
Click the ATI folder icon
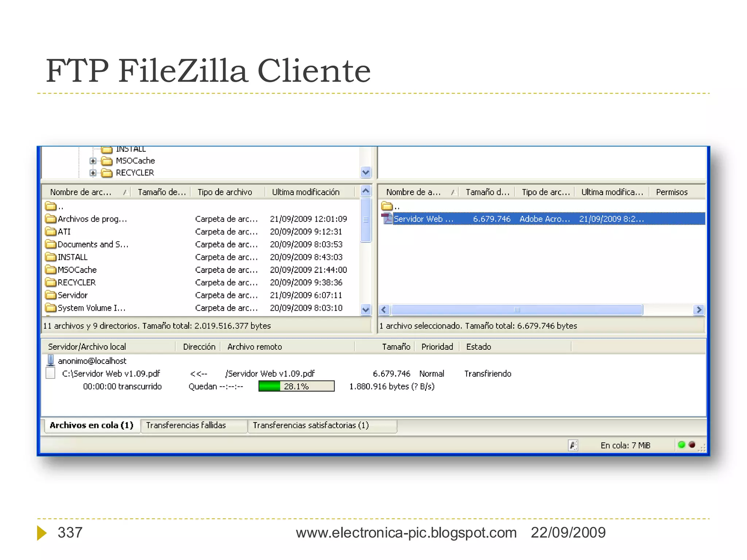point(51,232)
